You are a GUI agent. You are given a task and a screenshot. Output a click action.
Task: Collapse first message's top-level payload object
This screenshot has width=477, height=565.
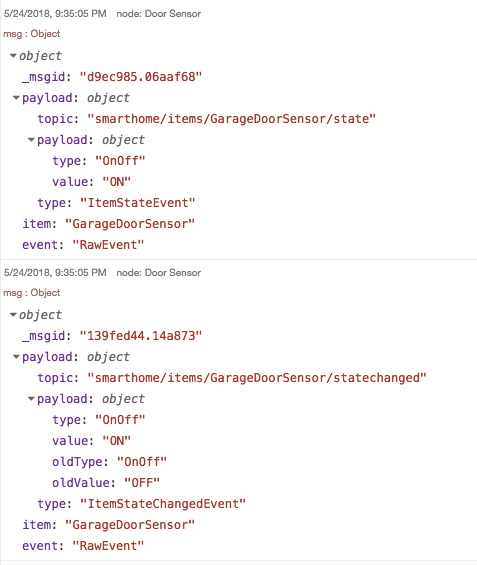16,98
